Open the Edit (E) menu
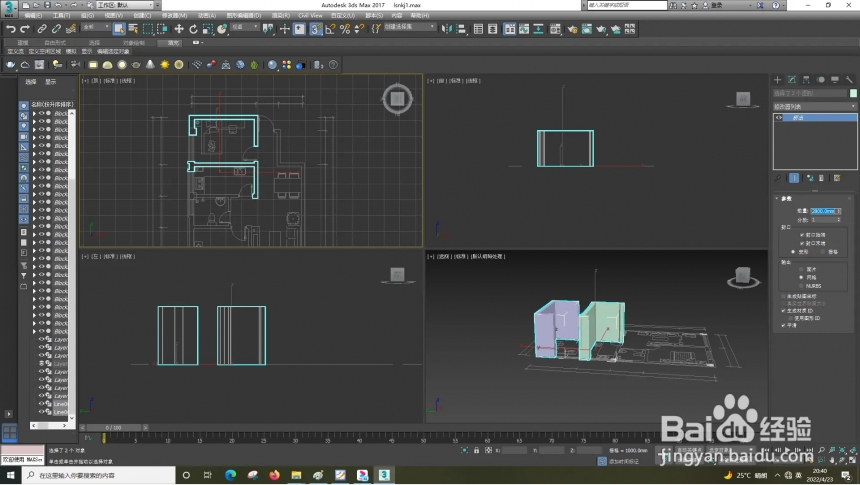 pyautogui.click(x=33, y=15)
